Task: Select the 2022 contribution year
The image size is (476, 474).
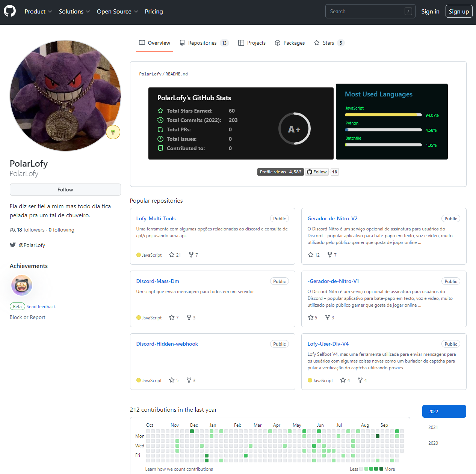Action: tap(444, 411)
